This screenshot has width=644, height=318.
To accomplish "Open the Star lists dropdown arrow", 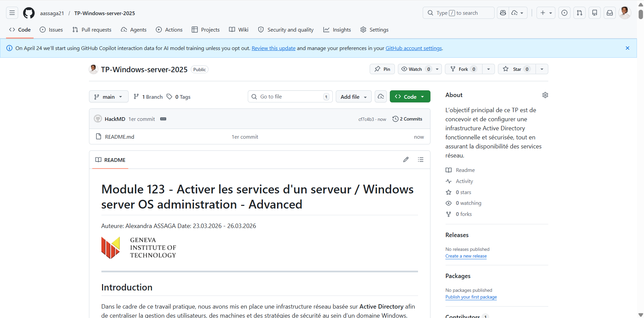I will coord(542,69).
